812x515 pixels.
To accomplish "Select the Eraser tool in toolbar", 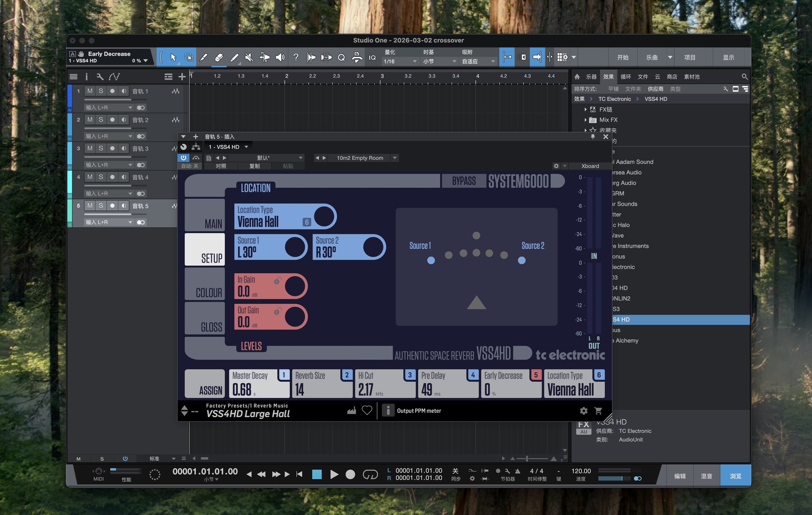I will click(x=219, y=57).
